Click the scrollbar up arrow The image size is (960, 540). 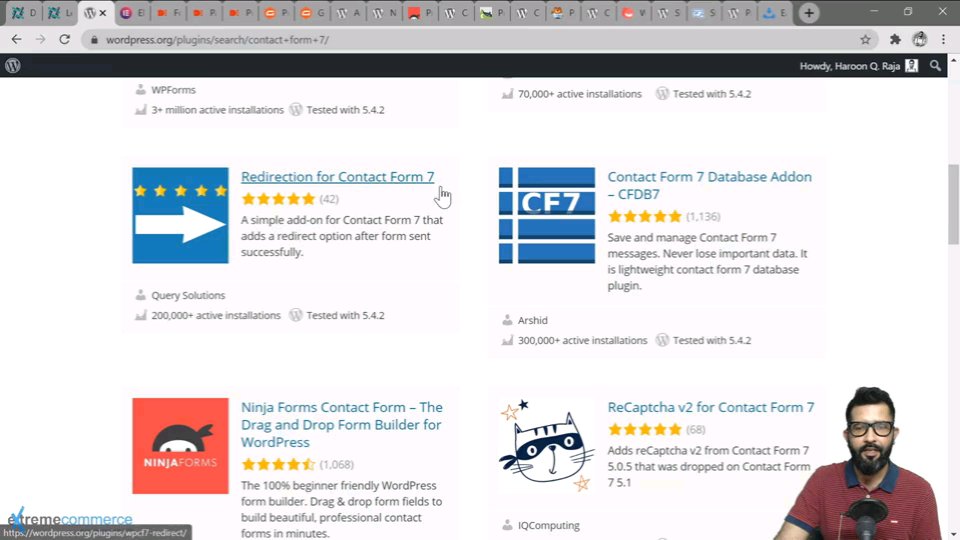pyautogui.click(x=953, y=61)
